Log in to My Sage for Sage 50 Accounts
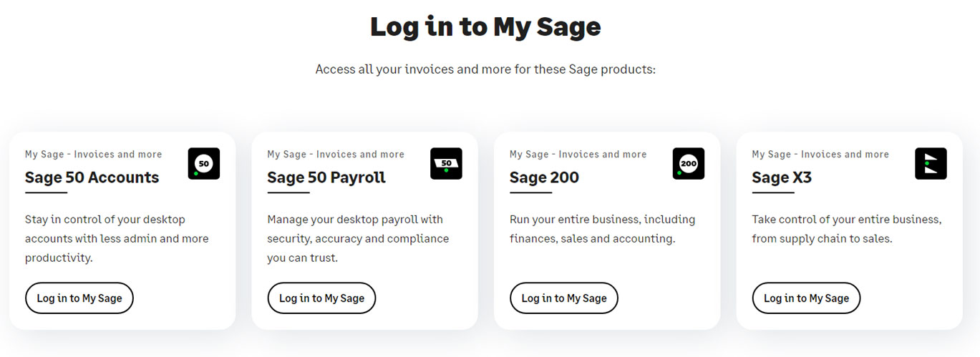The image size is (980, 357). pos(79,298)
